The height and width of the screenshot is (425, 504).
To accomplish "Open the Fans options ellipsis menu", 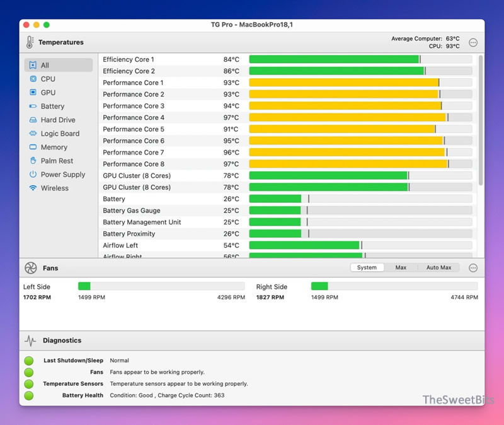I will (x=473, y=268).
